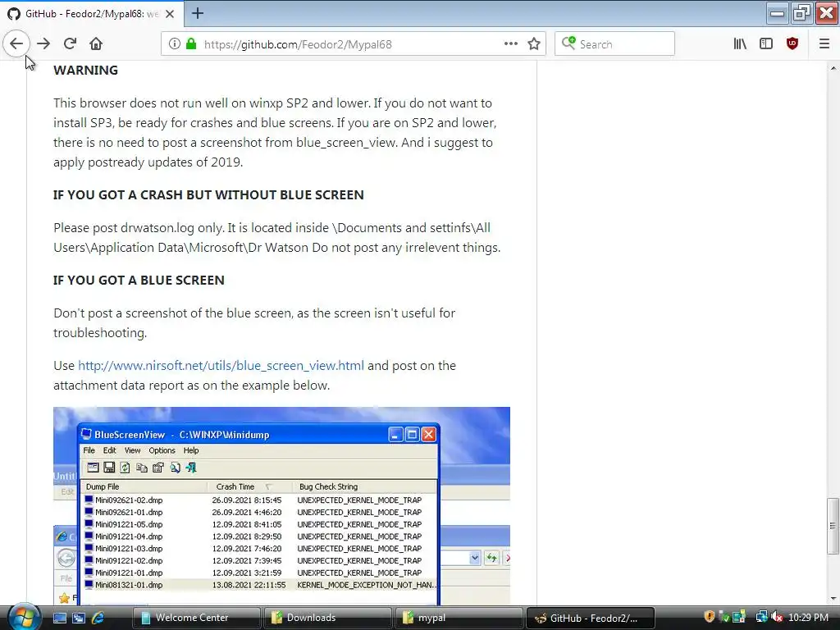Open the 10:29 PM taskbar clock
840x630 pixels.
(x=808, y=618)
